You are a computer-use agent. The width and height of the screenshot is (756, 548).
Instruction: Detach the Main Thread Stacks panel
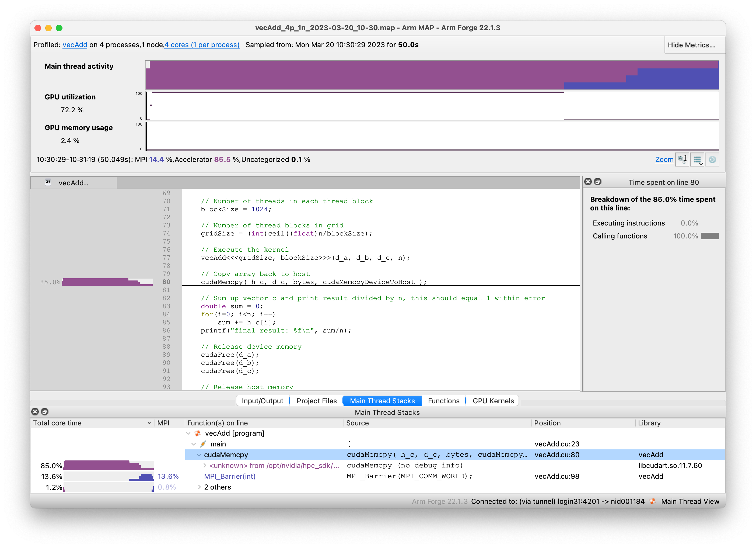pyautogui.click(x=45, y=412)
